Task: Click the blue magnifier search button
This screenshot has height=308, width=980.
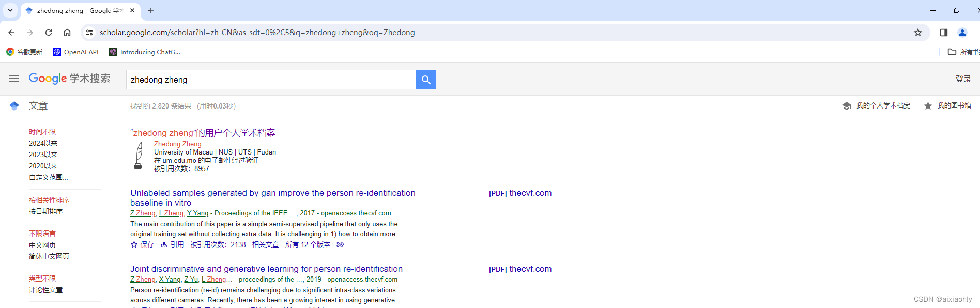Action: coord(426,80)
